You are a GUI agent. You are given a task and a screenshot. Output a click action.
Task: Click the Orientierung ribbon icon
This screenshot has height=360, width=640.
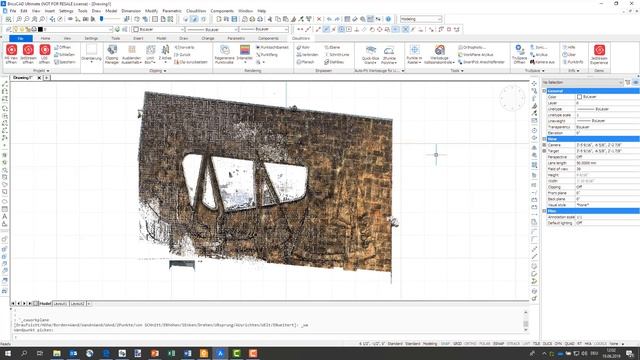point(91,50)
